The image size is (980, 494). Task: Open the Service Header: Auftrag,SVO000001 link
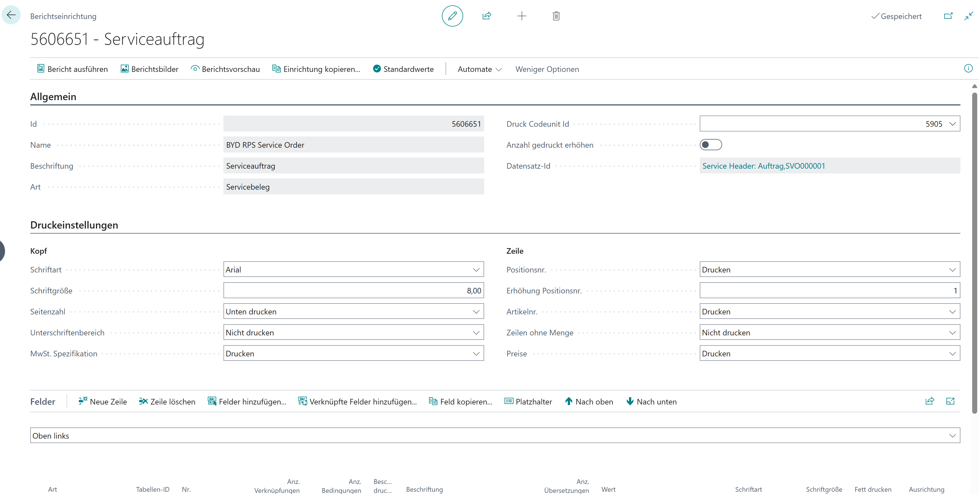[763, 166]
